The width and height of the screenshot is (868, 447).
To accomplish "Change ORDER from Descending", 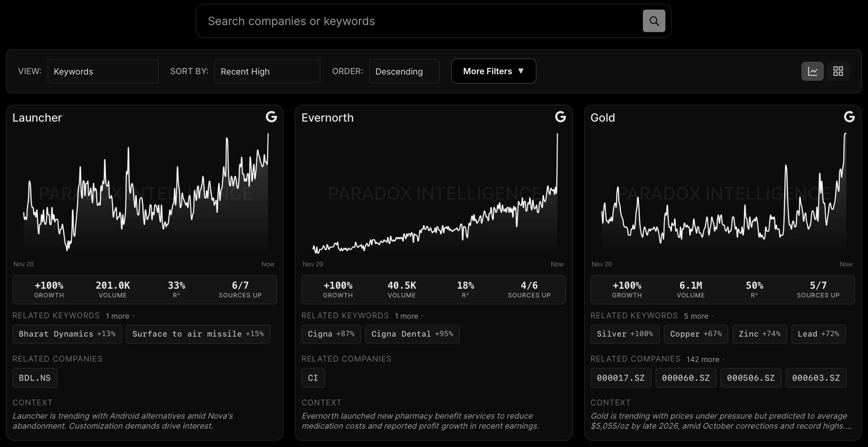I will 404,71.
